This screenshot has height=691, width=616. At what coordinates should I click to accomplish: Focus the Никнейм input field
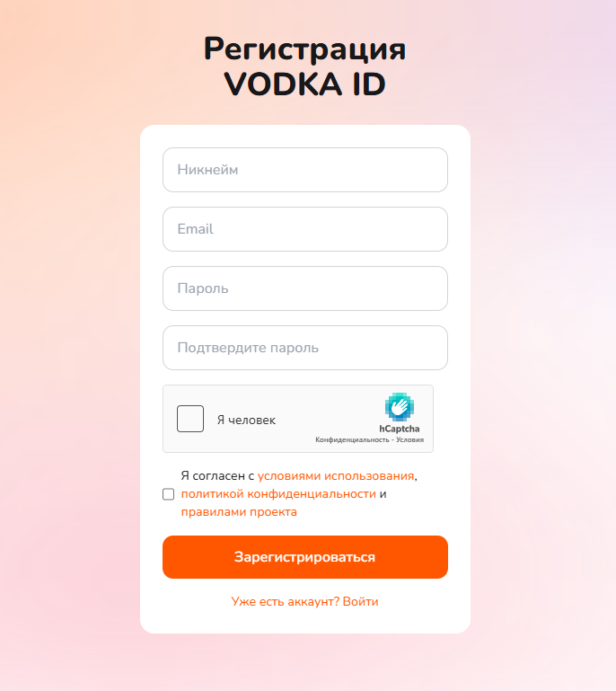(x=304, y=170)
